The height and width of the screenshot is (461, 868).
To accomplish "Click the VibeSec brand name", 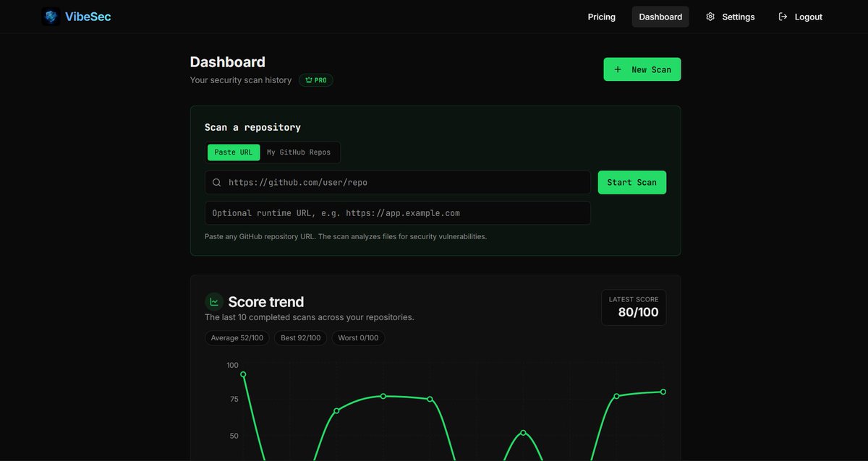I will (88, 16).
